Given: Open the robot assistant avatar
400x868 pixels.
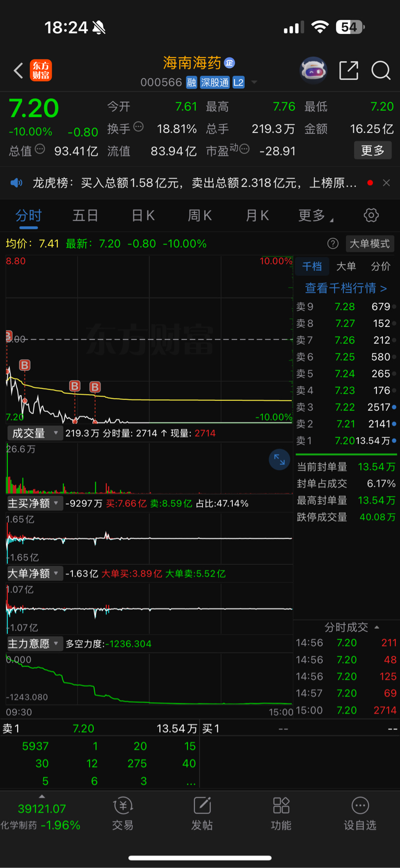Looking at the screenshot, I should (x=313, y=70).
